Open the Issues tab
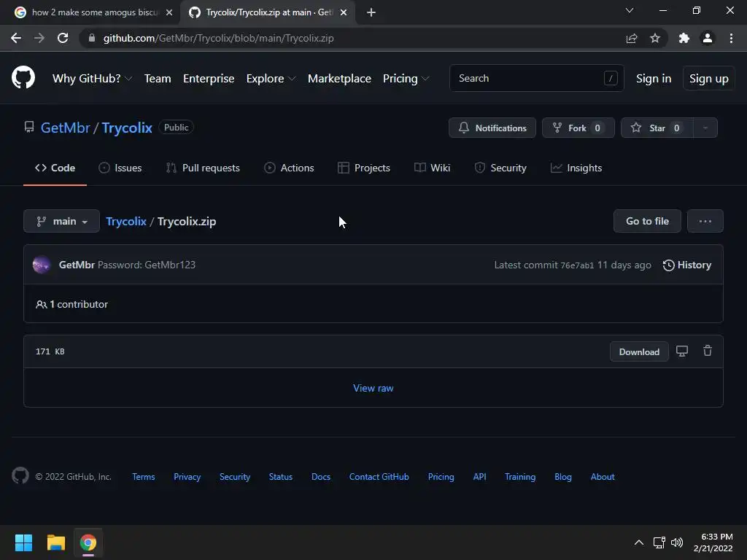The height and width of the screenshot is (560, 747). tap(120, 168)
